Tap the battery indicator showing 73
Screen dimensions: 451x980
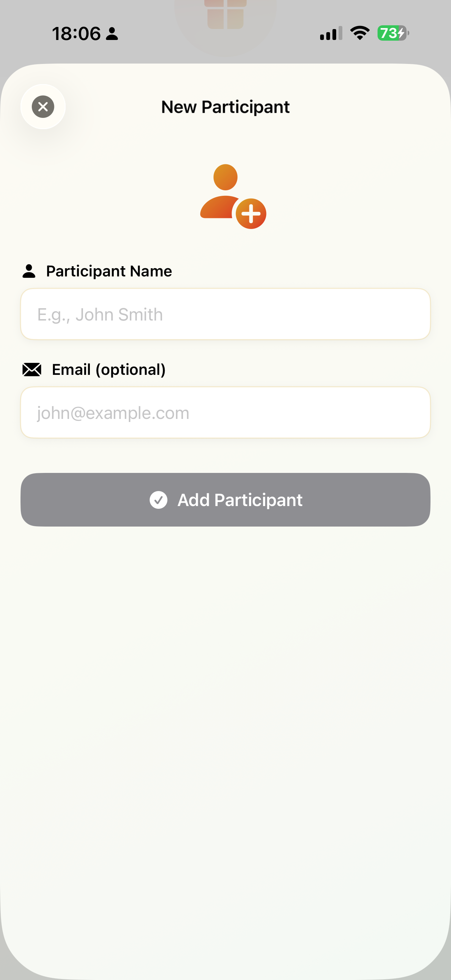click(x=393, y=33)
